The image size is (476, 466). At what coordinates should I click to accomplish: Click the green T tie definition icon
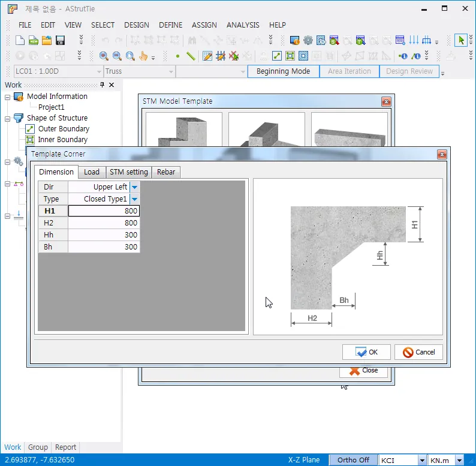360,40
